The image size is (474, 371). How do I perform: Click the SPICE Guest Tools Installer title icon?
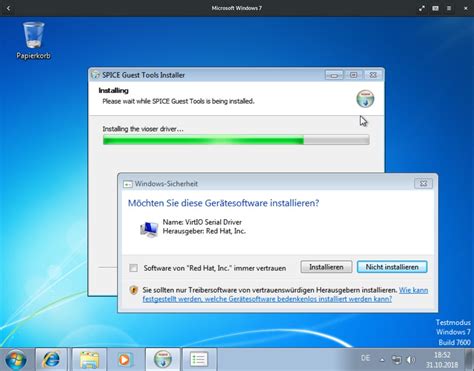click(95, 75)
